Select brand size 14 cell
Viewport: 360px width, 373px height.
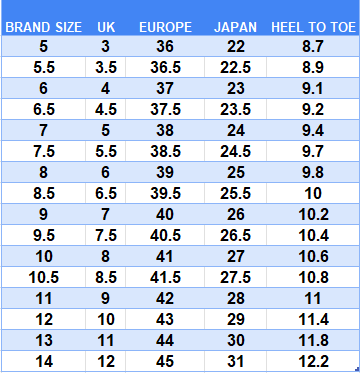point(44,361)
